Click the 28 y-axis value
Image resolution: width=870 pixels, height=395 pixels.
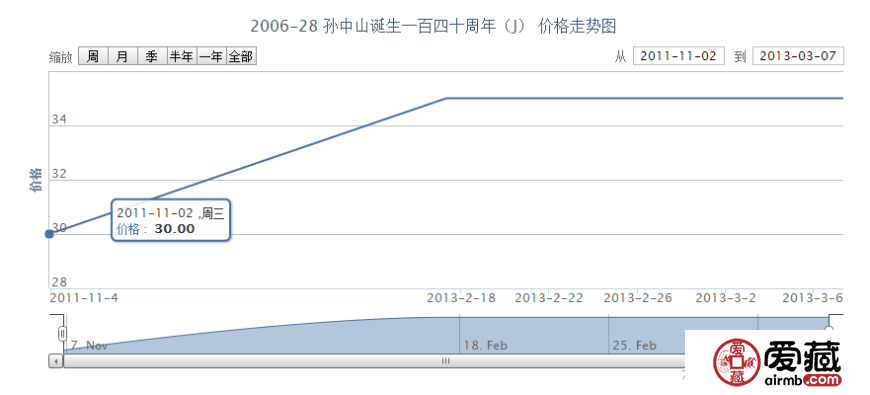click(59, 282)
